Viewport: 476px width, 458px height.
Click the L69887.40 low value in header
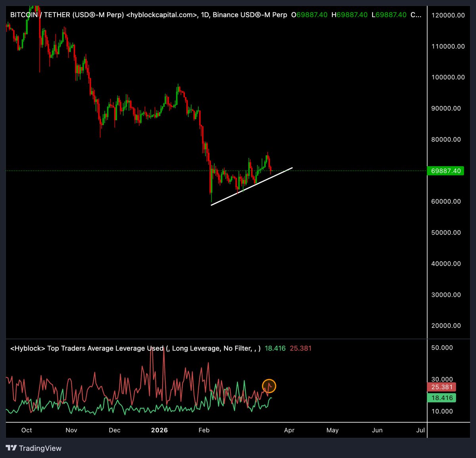click(x=389, y=15)
